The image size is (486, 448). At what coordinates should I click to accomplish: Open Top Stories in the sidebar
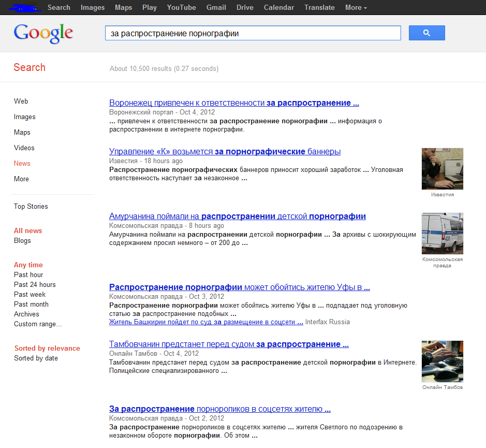(x=31, y=206)
